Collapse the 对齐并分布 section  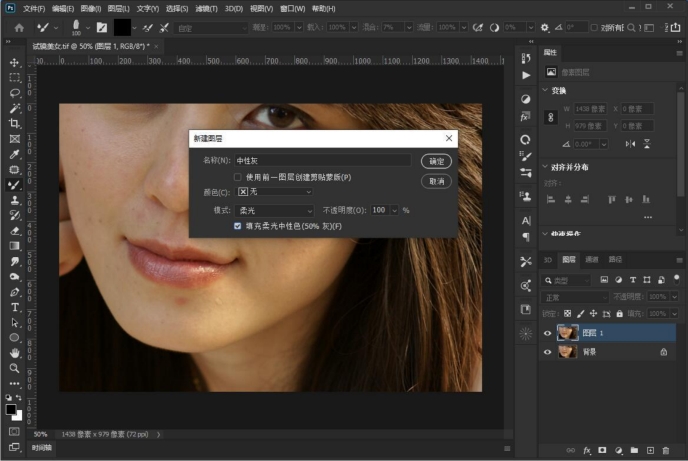click(545, 167)
